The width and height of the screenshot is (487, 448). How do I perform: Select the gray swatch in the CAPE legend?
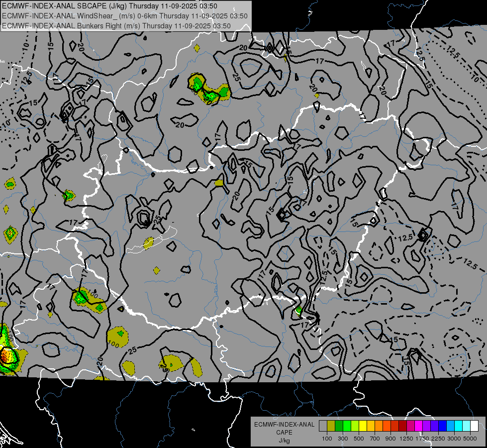click(x=323, y=426)
